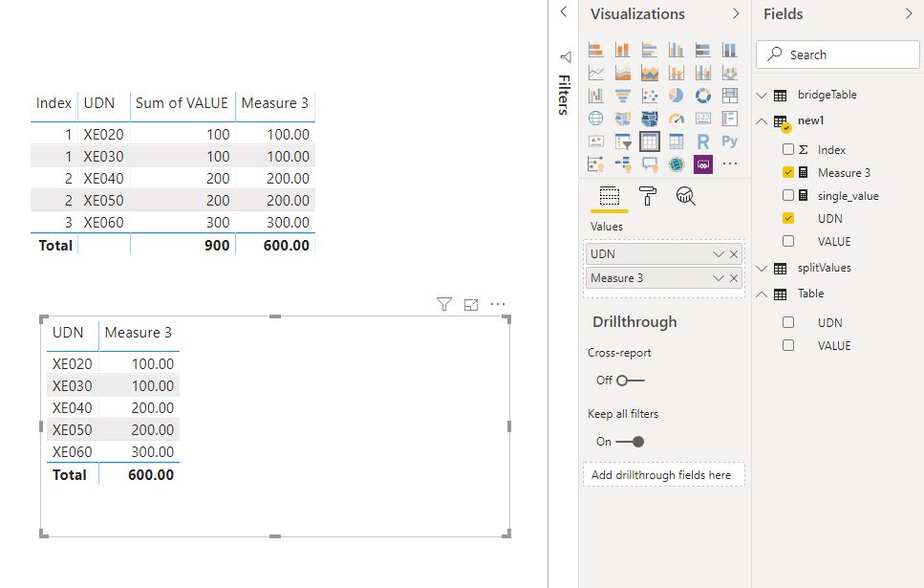The image size is (924, 588).
Task: Insert a Treemap visual
Action: [729, 96]
